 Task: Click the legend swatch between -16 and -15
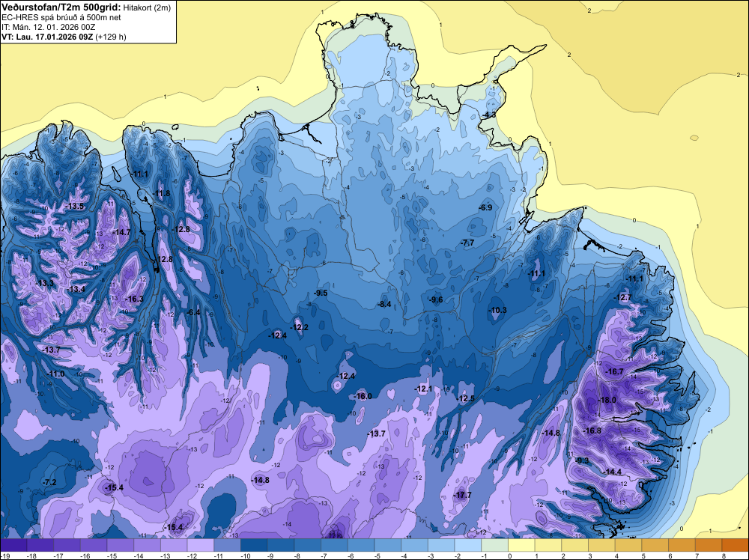coord(94,545)
